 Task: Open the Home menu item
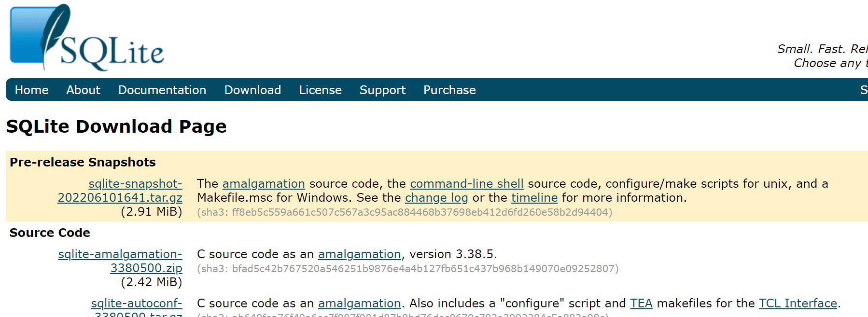32,90
